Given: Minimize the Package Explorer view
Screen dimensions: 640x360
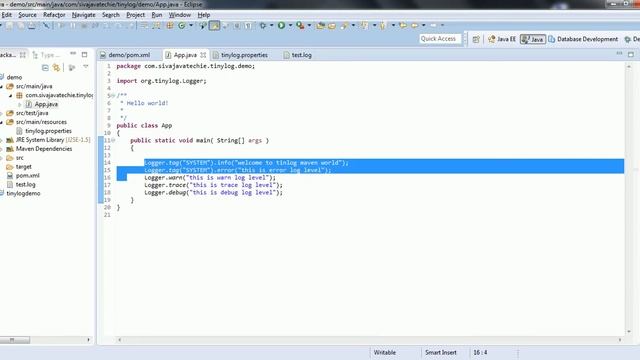Looking at the screenshot, I should click(x=73, y=54).
